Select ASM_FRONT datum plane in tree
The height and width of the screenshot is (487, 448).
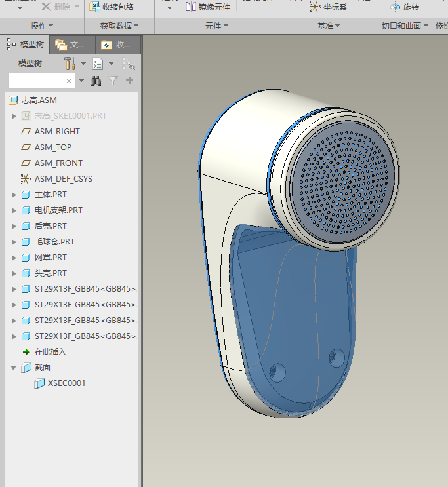[58, 163]
